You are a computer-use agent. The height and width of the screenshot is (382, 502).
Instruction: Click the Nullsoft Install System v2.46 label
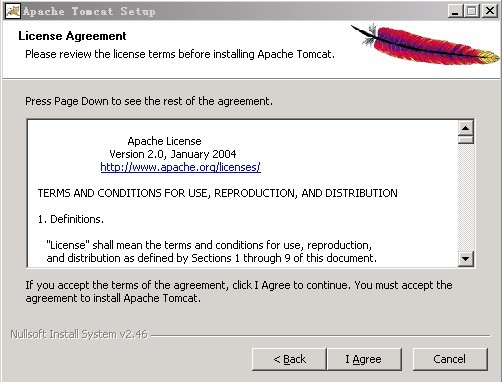tap(79, 334)
